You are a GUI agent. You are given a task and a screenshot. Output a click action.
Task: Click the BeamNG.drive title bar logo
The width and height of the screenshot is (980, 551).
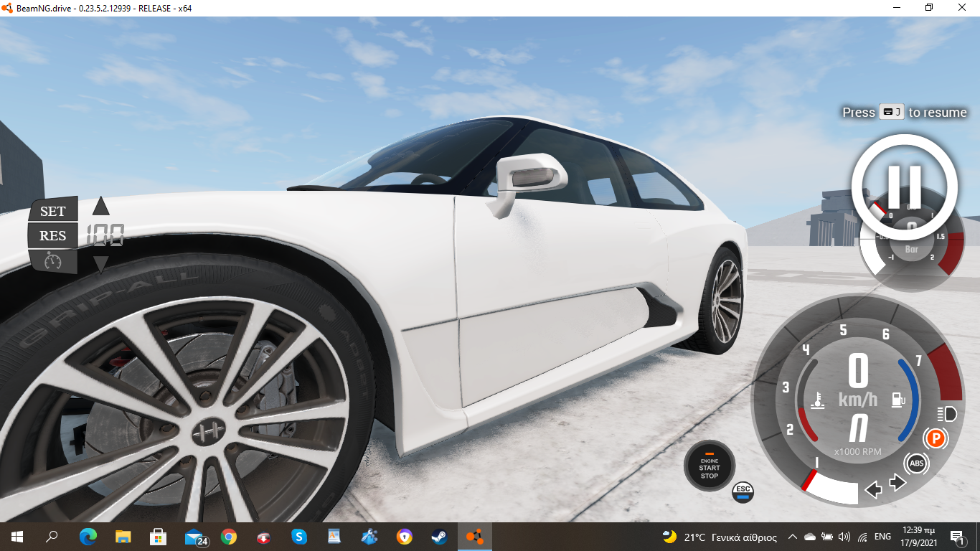click(x=9, y=8)
